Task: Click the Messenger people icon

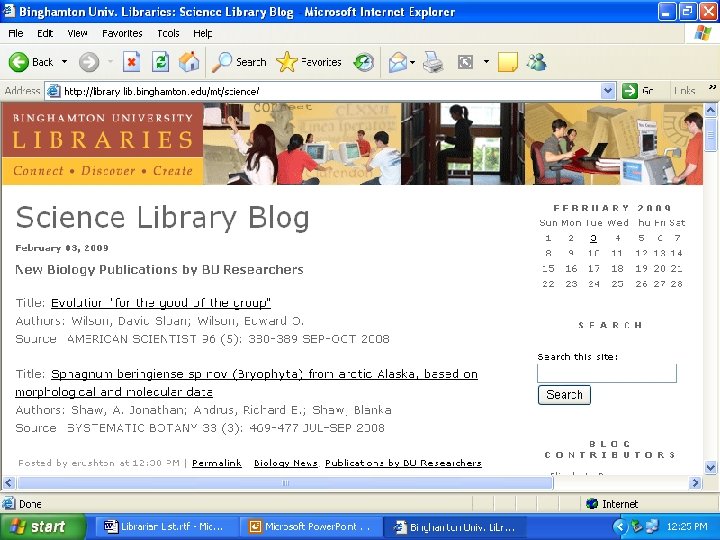Action: 536,62
